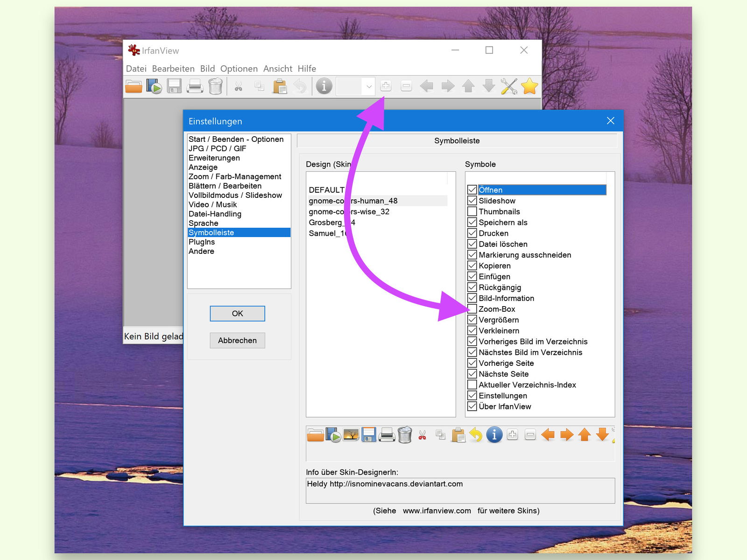This screenshot has width=747, height=560.
Task: Open the zoom dropdown in main toolbar
Action: (x=369, y=86)
